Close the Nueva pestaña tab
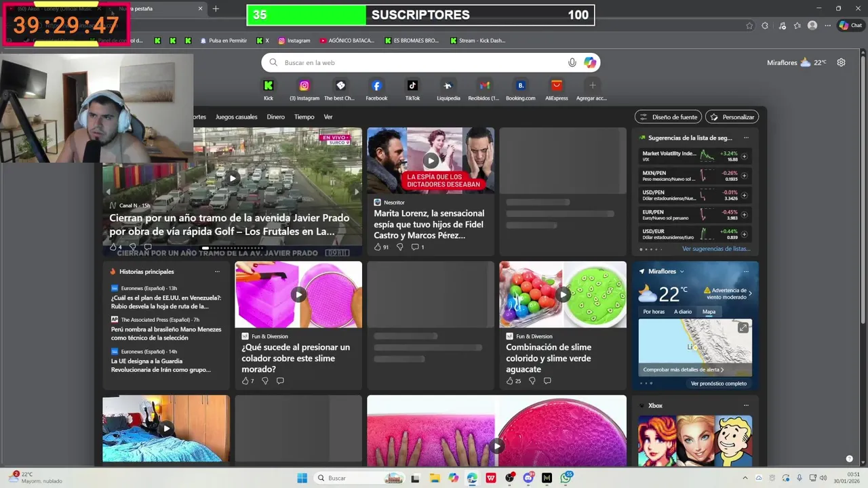The image size is (868, 488). click(x=200, y=9)
